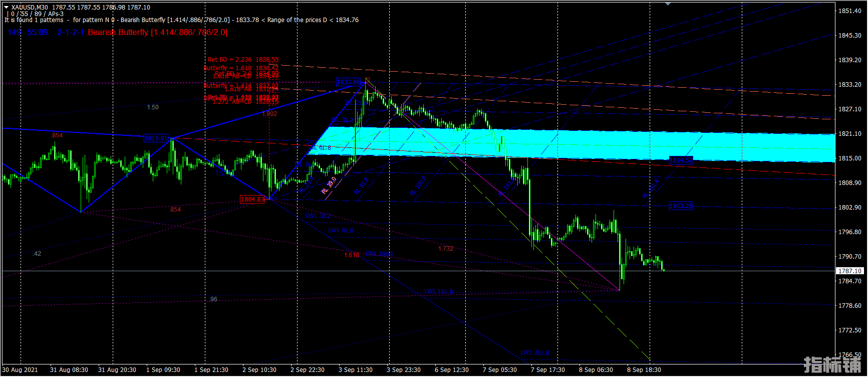
Task: Select the 'LWL 261.8' warning line label
Action: pos(534,352)
